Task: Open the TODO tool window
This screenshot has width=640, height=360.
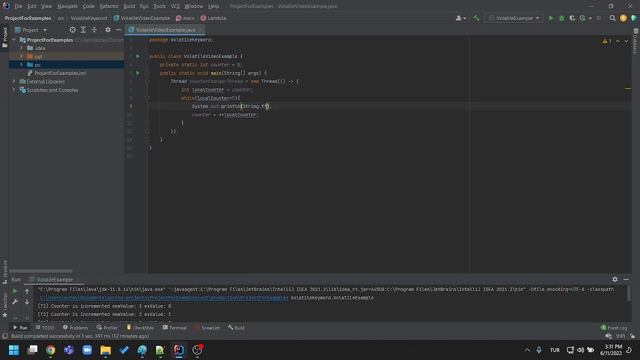Action: pos(45,328)
